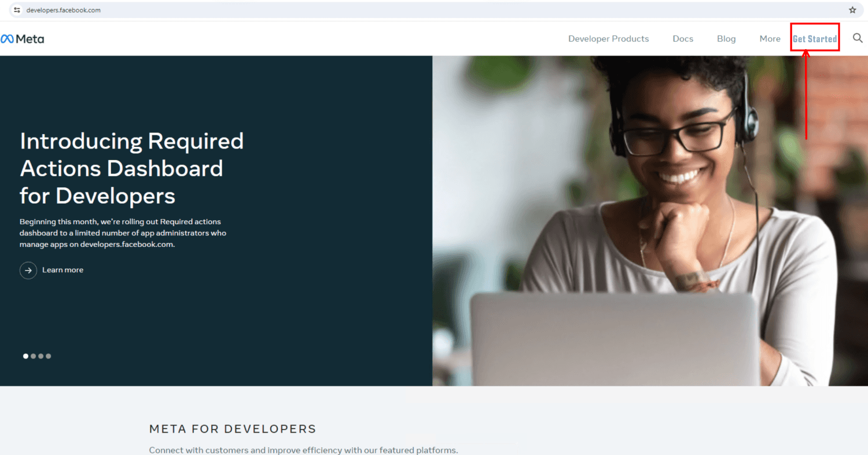
Task: Click the Meta logo in the header
Action: point(22,39)
